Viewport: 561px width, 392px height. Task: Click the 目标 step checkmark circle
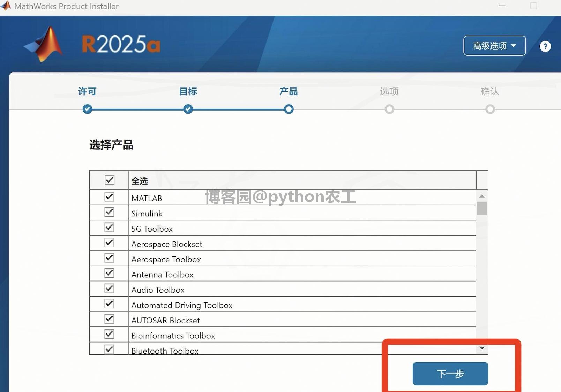click(188, 109)
